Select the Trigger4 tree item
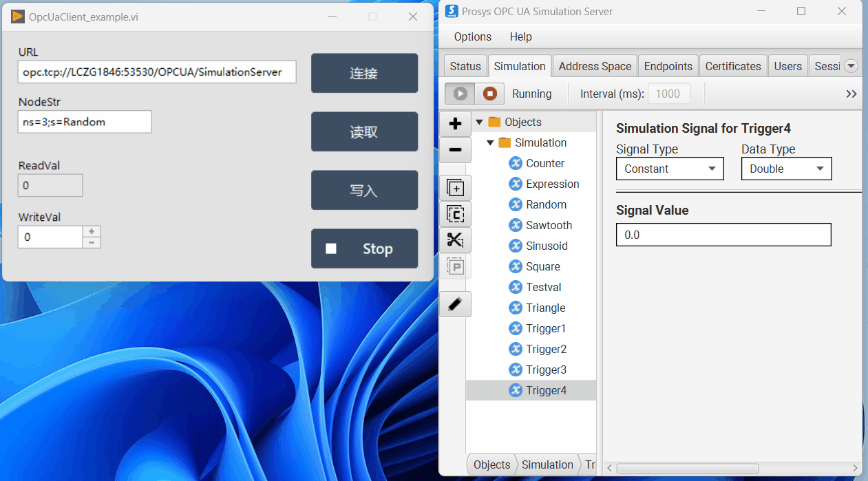 [x=531, y=390]
